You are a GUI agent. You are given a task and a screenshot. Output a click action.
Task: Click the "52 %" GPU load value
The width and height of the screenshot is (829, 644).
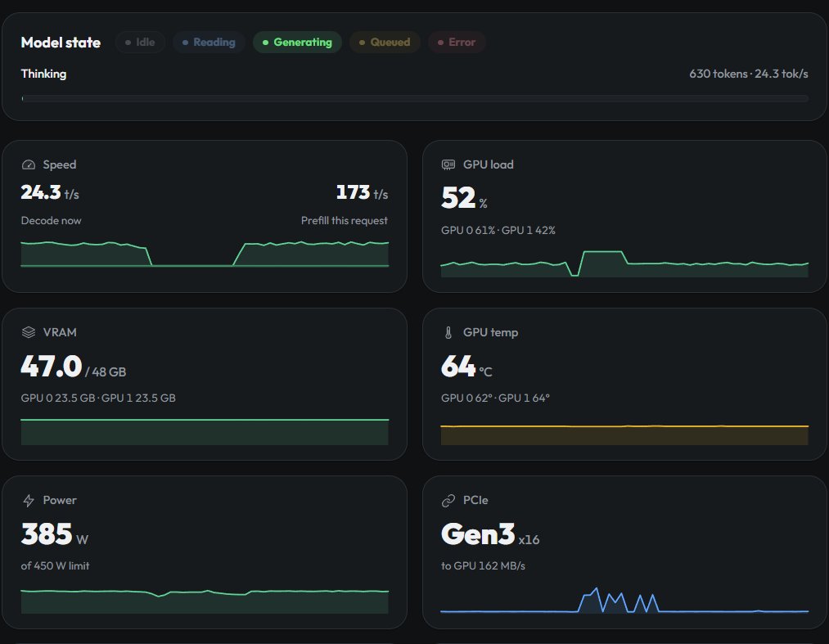464,198
